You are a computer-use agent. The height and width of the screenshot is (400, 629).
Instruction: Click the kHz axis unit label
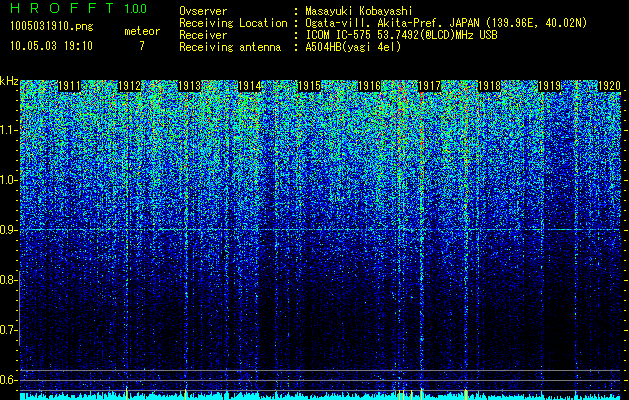[9, 81]
